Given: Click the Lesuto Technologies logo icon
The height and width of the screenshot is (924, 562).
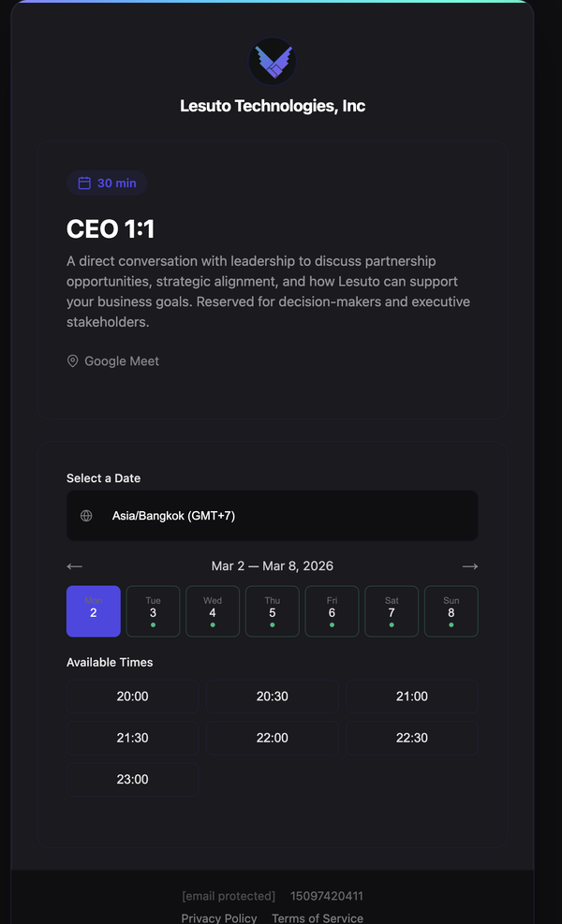Looking at the screenshot, I should tap(272, 62).
